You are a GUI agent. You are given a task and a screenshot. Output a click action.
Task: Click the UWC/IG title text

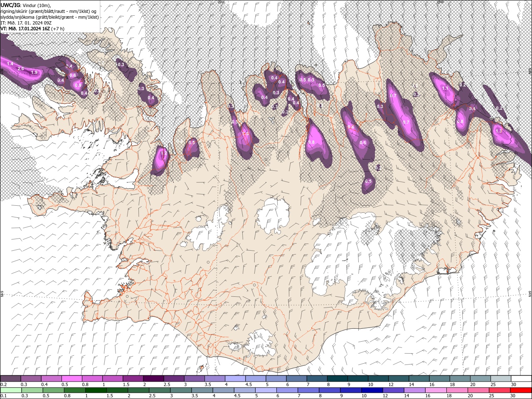[11, 5]
